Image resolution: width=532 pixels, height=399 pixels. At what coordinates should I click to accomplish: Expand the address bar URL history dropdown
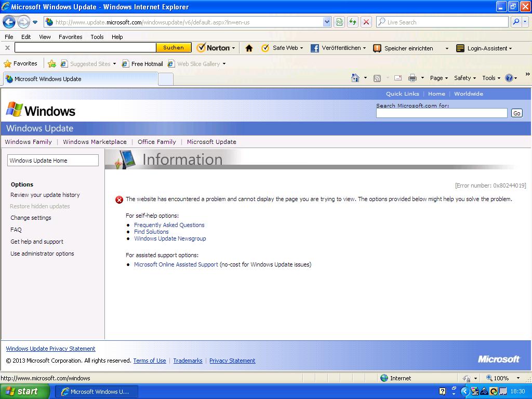327,22
